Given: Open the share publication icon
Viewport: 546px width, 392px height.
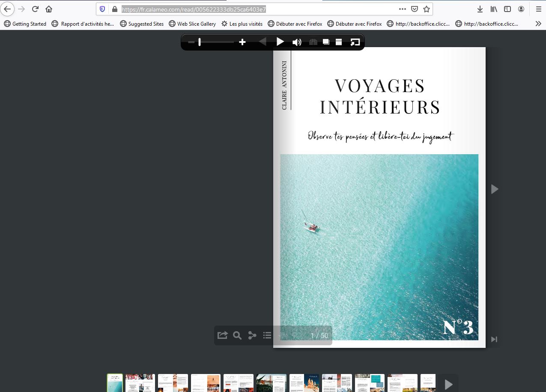Looking at the screenshot, I should point(222,335).
